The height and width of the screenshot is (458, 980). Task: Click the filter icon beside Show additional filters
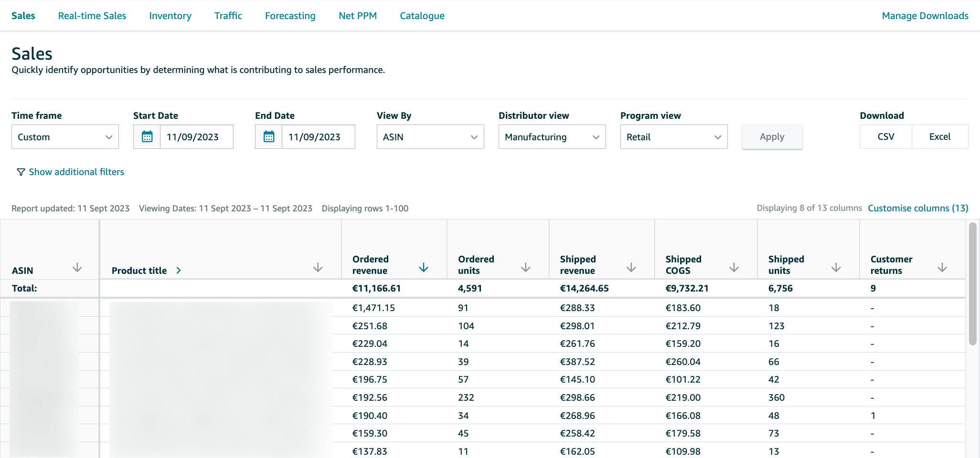(21, 172)
